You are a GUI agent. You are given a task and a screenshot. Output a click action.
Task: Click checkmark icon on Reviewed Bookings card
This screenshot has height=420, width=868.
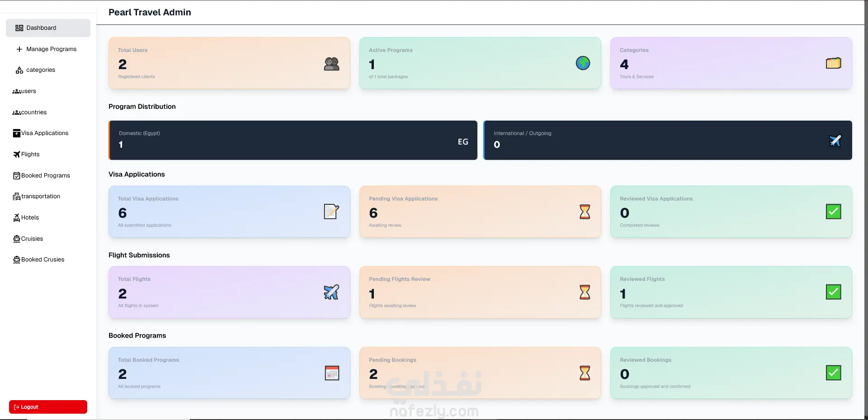(x=833, y=373)
